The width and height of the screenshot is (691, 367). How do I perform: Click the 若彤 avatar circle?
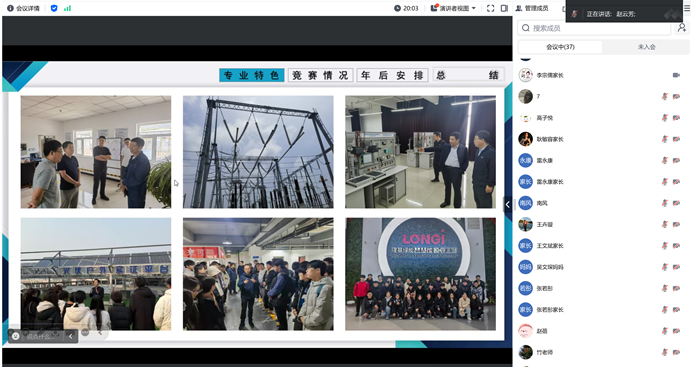pos(525,288)
